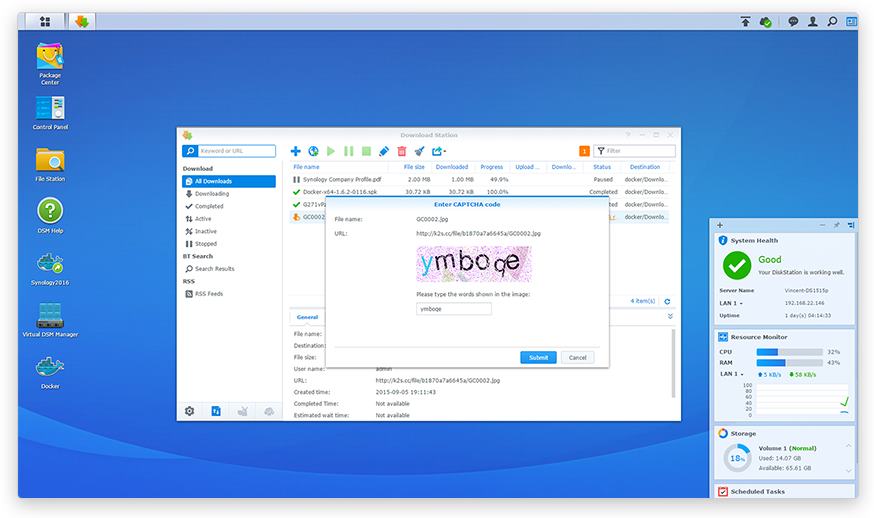This screenshot has height=518, width=874.
Task: Expand the LAN 1 dropdown in System Health
Action: (731, 303)
